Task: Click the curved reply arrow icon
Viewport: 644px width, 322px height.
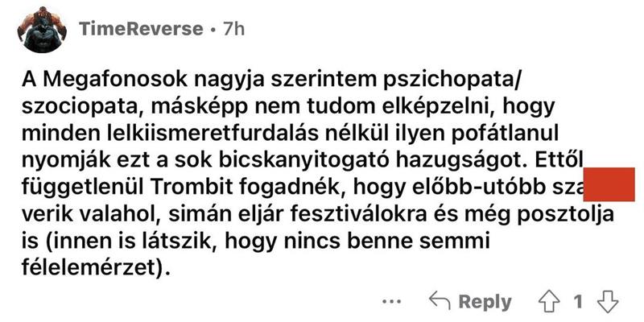Action: (439, 302)
